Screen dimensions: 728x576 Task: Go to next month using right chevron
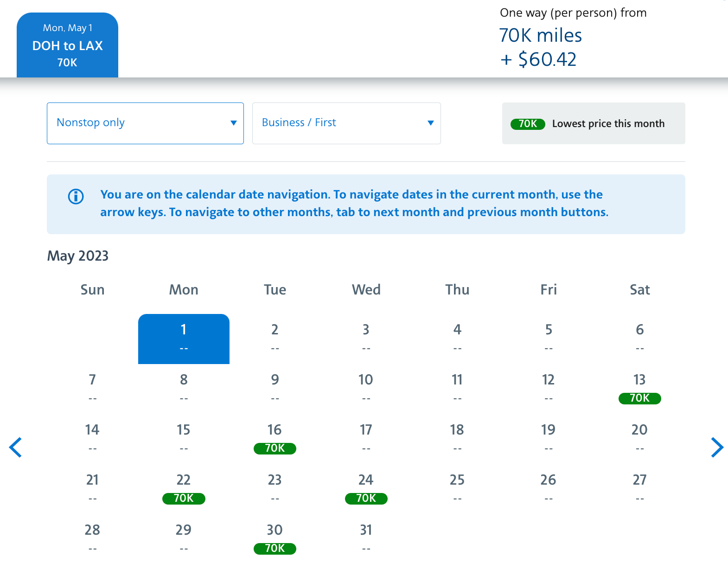(x=716, y=448)
